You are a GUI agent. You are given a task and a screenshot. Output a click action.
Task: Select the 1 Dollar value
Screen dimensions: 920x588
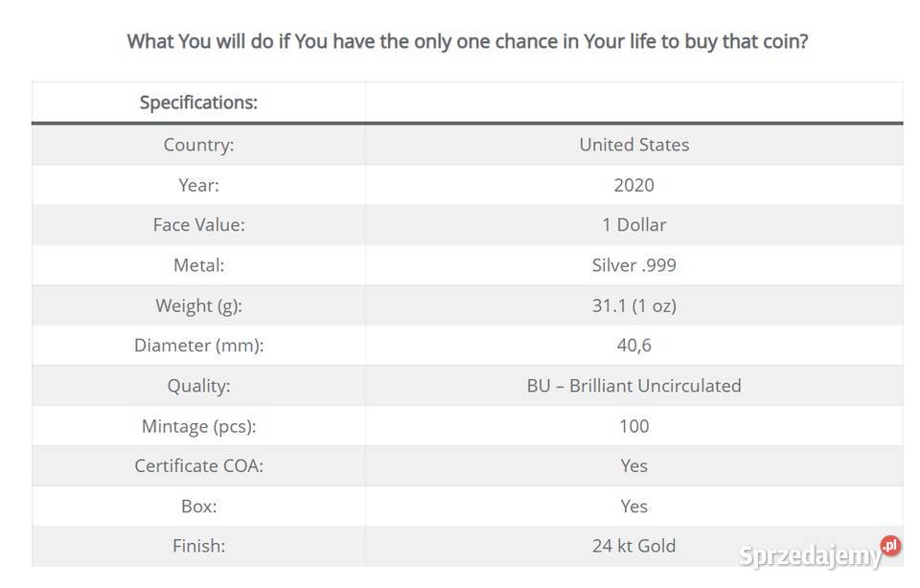(x=633, y=225)
